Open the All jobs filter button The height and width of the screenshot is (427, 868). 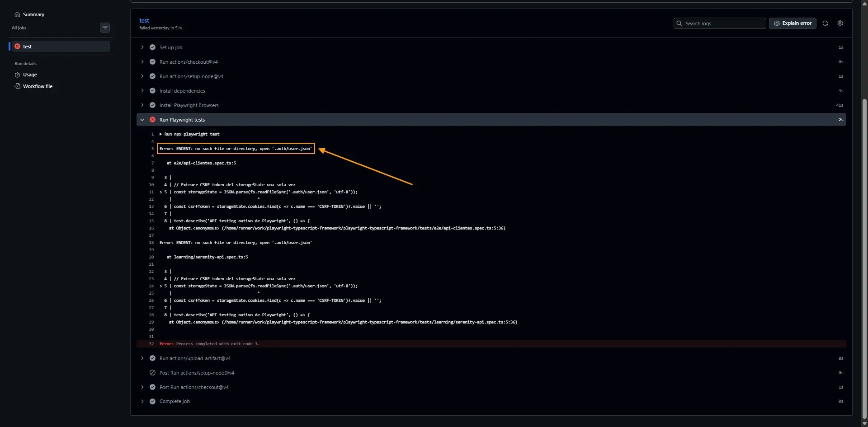105,28
